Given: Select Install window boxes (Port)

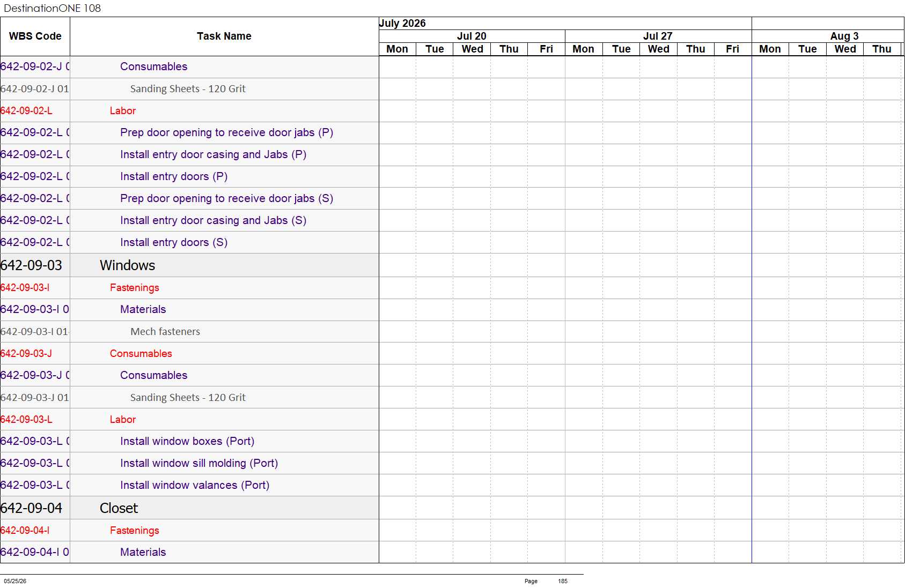Looking at the screenshot, I should (x=187, y=441).
